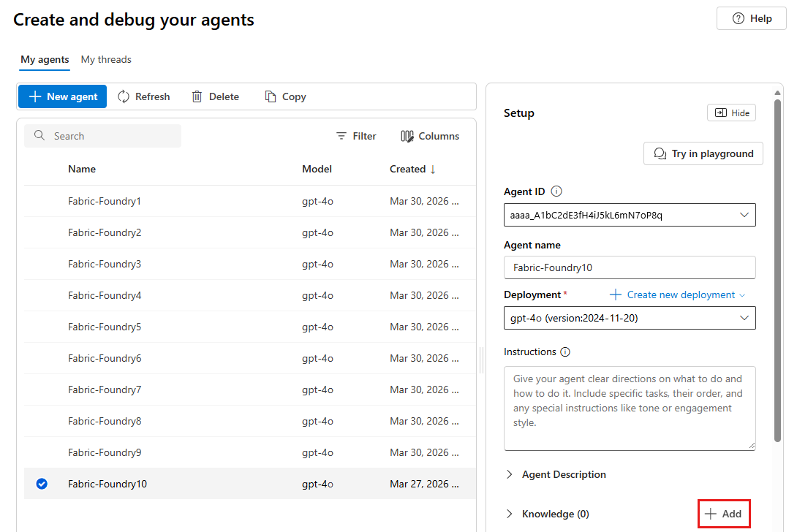The height and width of the screenshot is (532, 797).
Task: Click the Copy button label
Action: coord(294,96)
